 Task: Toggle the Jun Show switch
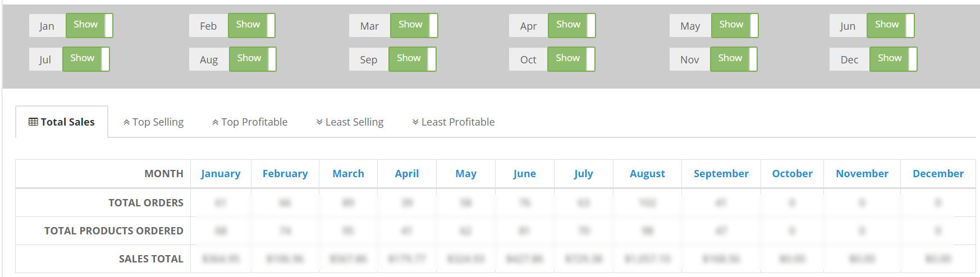(x=891, y=26)
